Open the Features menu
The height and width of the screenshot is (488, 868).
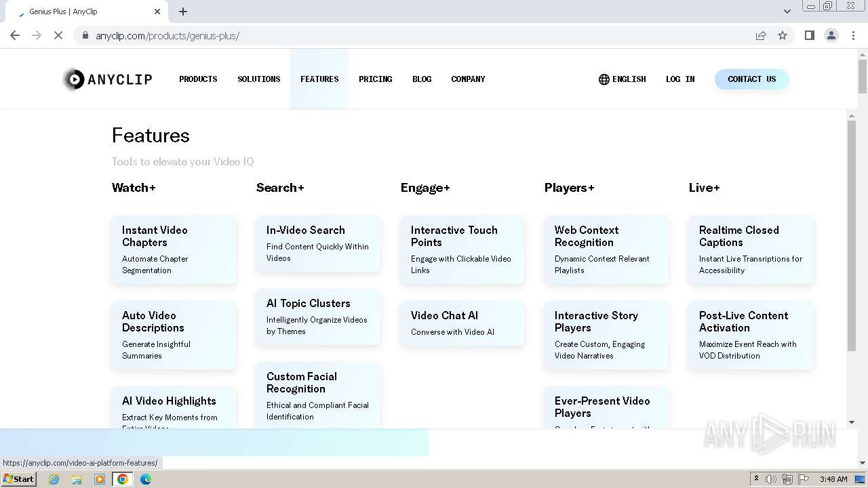click(x=319, y=79)
